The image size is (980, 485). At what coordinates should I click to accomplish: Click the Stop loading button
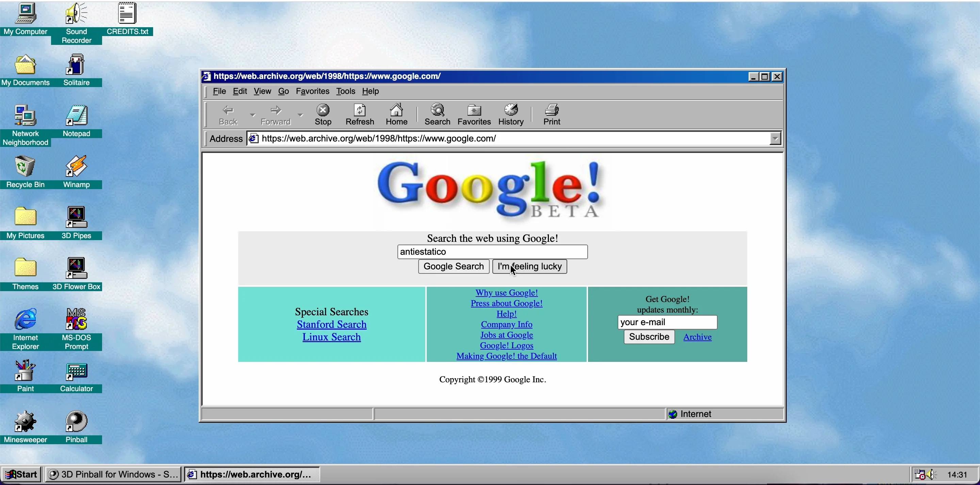click(323, 114)
